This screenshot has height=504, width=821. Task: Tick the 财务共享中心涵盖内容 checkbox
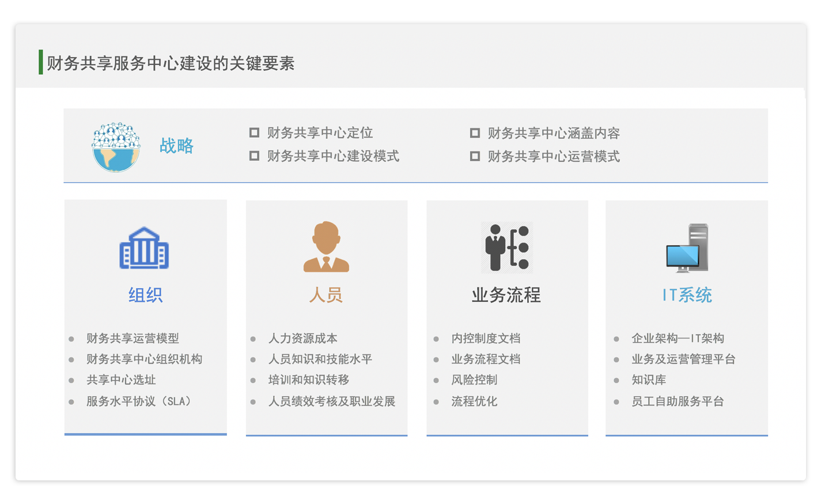475,133
